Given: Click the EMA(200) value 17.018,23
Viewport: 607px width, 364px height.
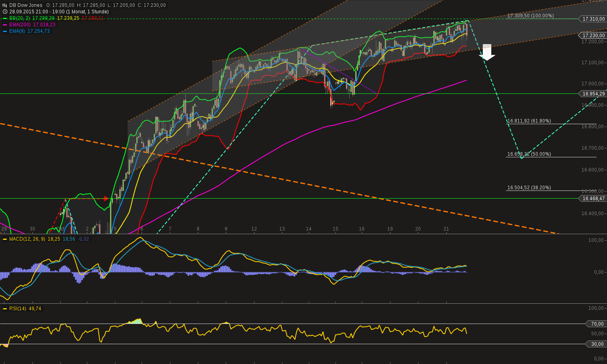Looking at the screenshot, I should point(45,25).
